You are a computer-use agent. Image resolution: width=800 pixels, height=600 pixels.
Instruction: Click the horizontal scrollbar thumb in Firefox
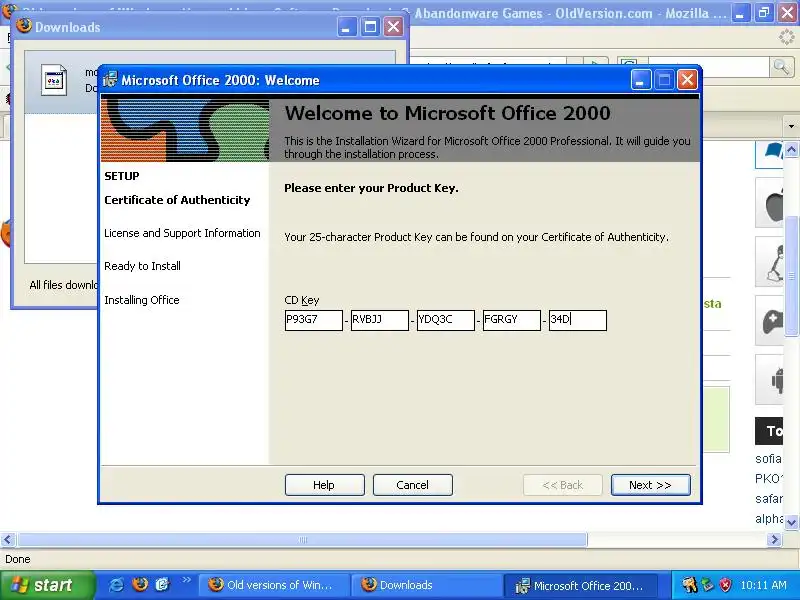[x=303, y=539]
